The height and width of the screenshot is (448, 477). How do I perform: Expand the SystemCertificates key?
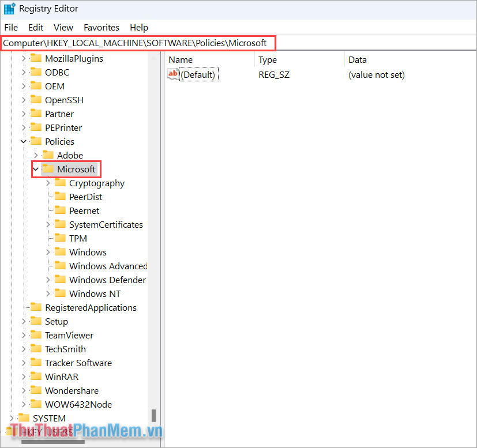[x=48, y=224]
